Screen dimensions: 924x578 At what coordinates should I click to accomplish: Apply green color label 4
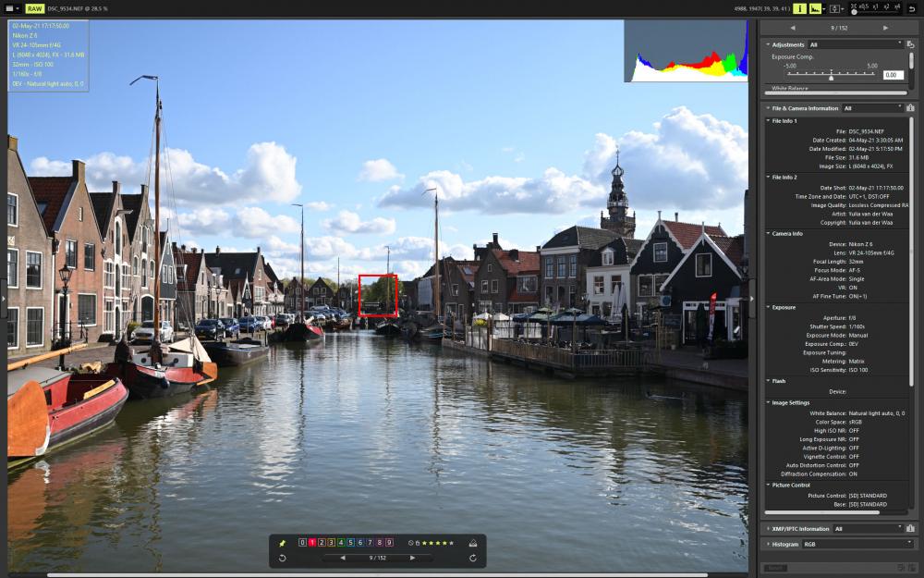(x=341, y=543)
